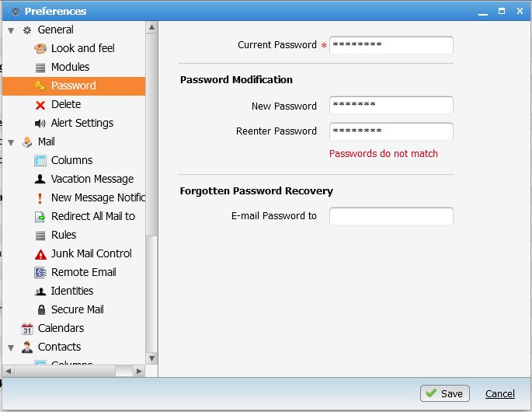The height and width of the screenshot is (412, 532).
Task: Focus the Current Password field
Action: pos(391,45)
